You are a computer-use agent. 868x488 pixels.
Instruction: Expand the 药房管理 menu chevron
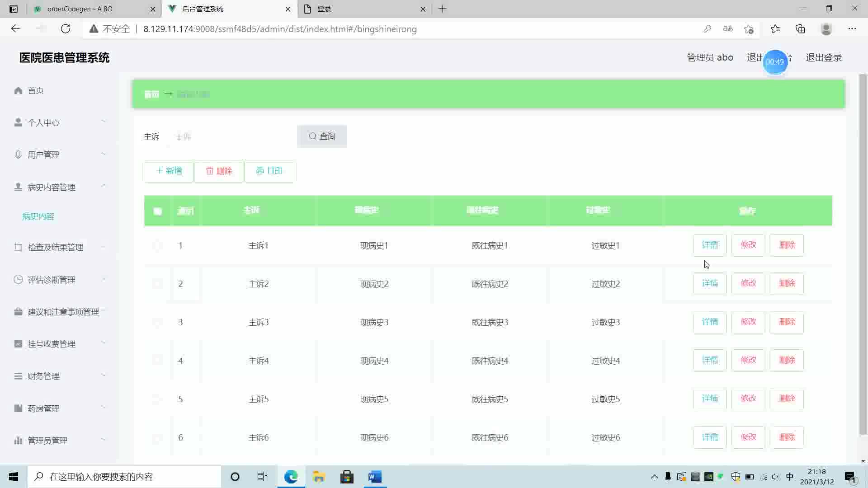(x=104, y=408)
